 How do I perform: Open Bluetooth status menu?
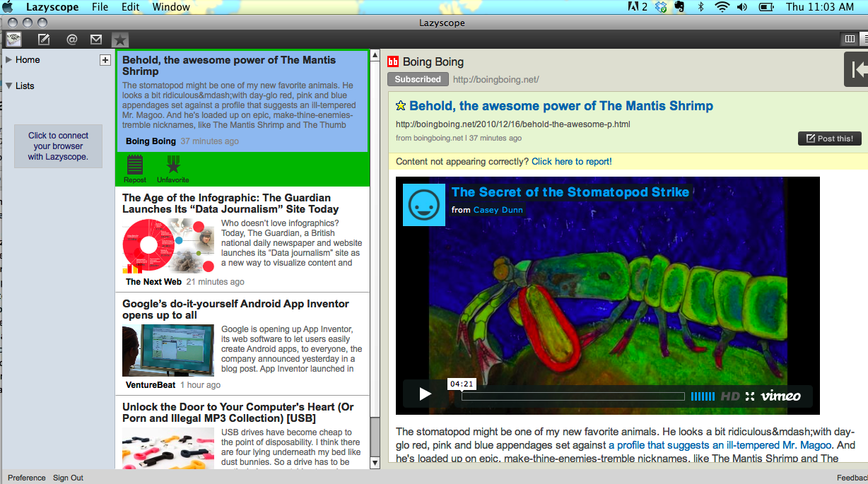tap(701, 7)
